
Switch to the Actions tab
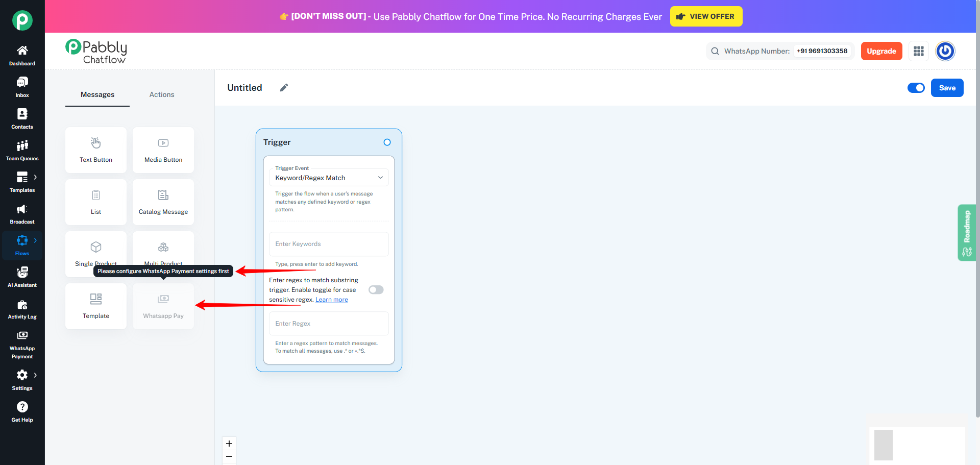tap(162, 94)
